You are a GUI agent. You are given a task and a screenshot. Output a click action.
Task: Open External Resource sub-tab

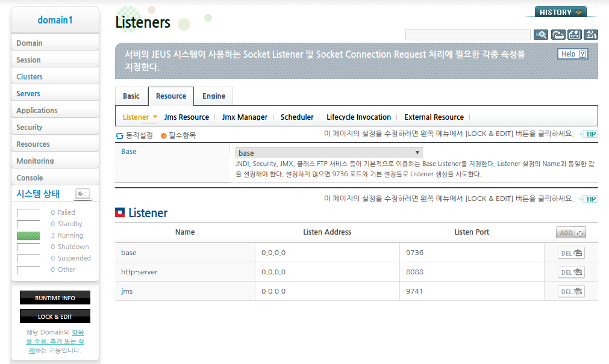click(x=434, y=117)
